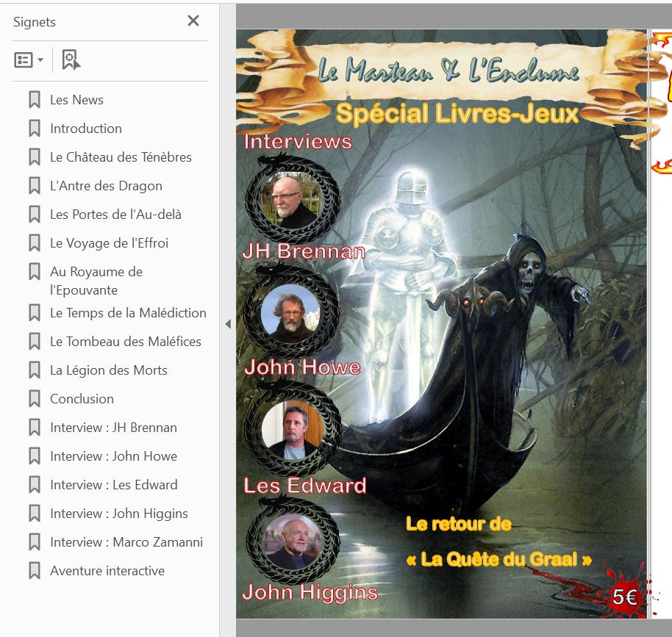Click the bookmark icon for Les Portes de l'Au-delà
The image size is (672, 637).
coord(35,215)
